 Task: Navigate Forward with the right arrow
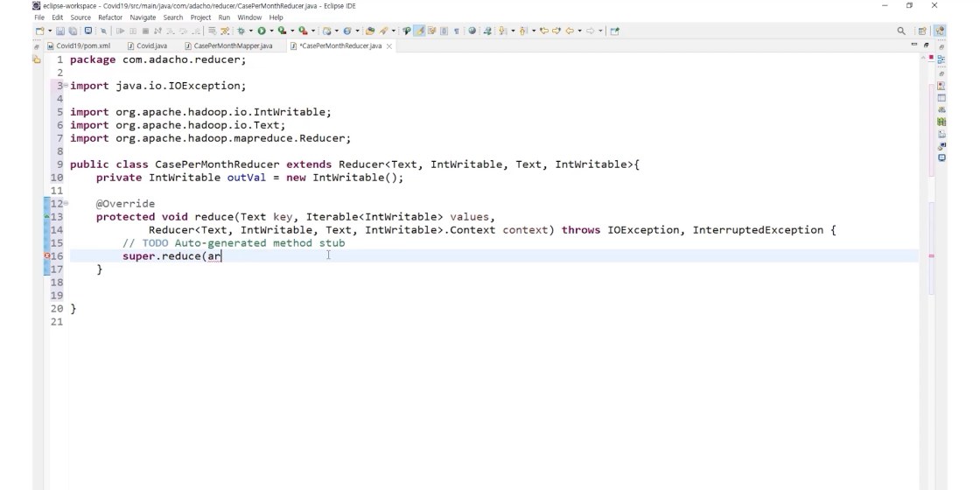[x=590, y=31]
